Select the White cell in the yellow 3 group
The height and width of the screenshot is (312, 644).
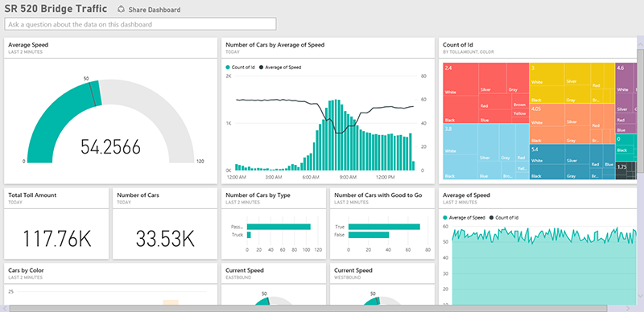point(547,74)
